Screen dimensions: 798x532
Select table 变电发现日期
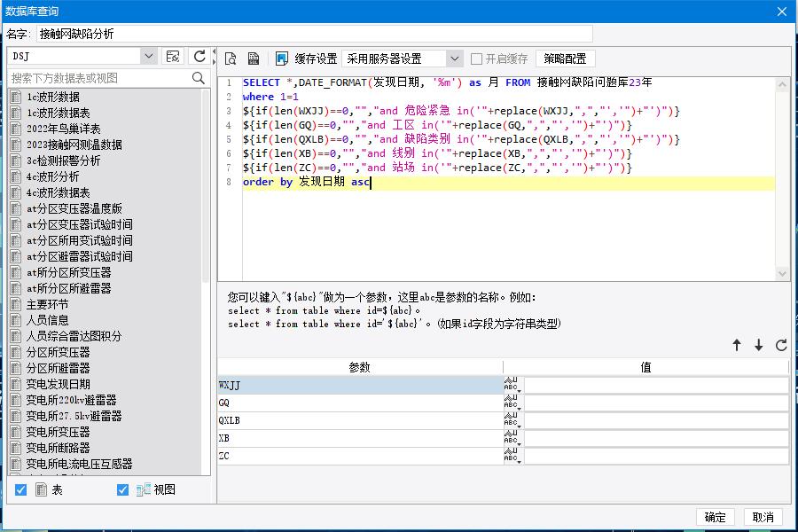coord(59,384)
